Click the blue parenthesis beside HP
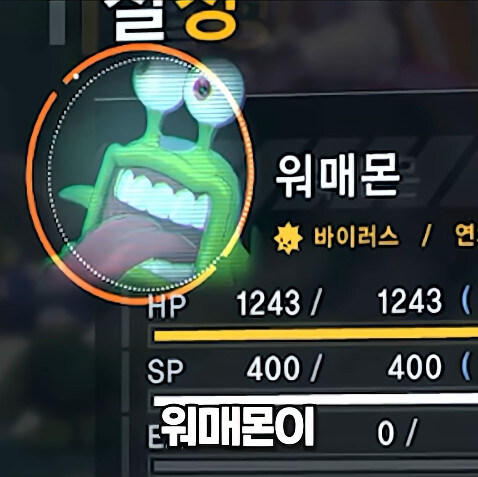Viewport: 478px width, 477px height. click(466, 300)
